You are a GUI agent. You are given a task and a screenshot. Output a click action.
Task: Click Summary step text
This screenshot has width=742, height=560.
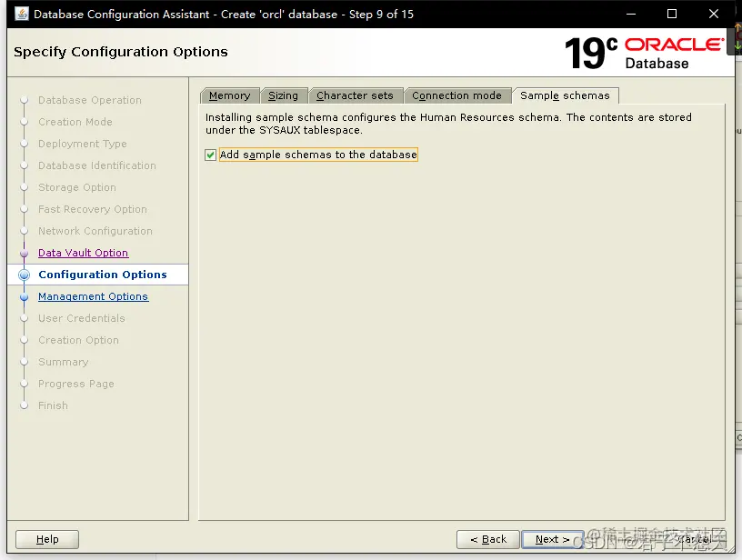pyautogui.click(x=64, y=362)
